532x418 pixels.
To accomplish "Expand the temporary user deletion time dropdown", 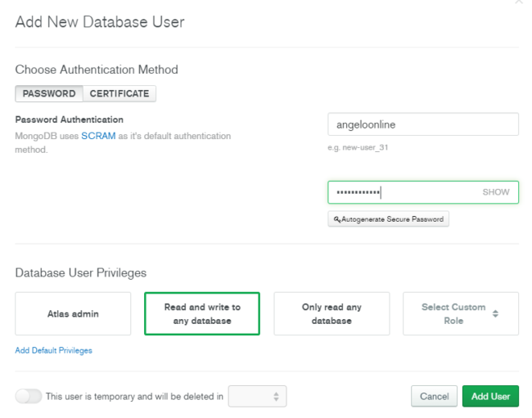I will coord(258,396).
